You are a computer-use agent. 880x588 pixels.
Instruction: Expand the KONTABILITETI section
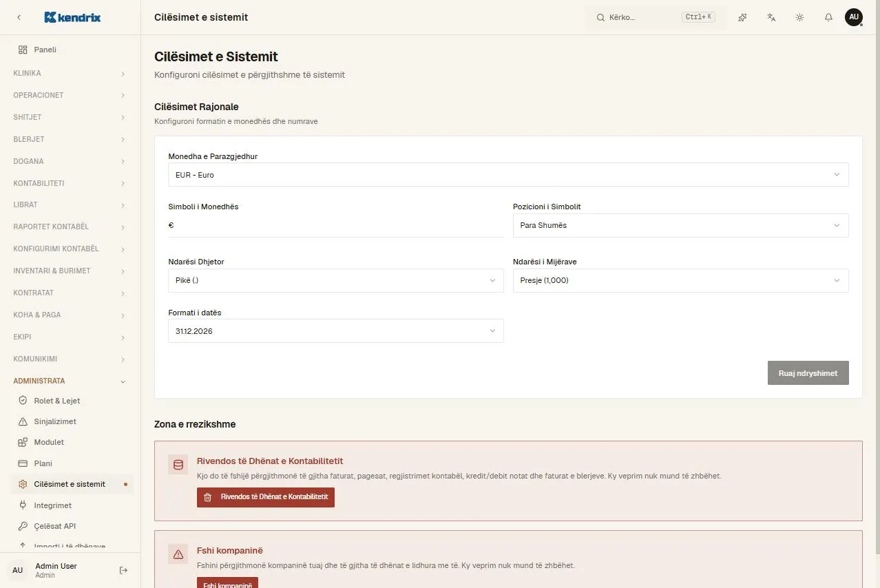[70, 183]
